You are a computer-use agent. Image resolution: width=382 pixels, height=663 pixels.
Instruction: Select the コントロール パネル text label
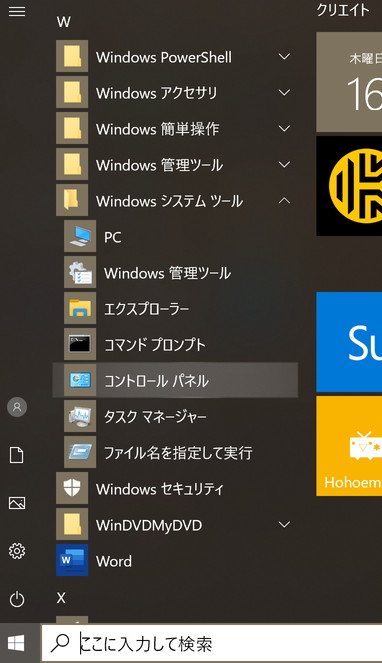(157, 381)
